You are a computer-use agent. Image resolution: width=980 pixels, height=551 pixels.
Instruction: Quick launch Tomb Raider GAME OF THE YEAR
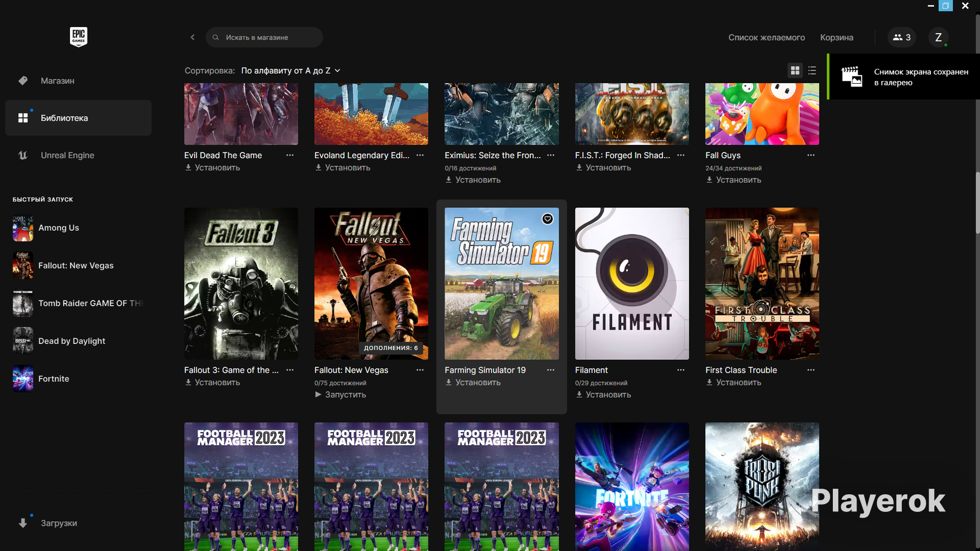coord(78,303)
